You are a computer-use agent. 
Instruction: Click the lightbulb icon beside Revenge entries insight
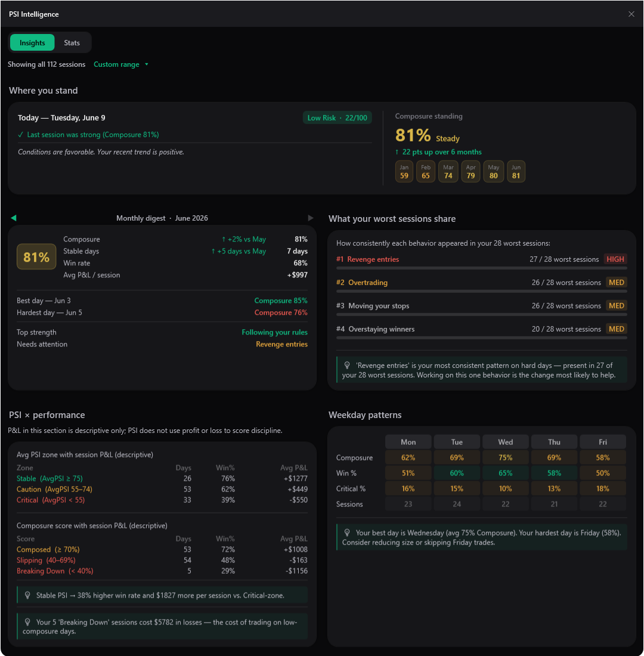[347, 365]
